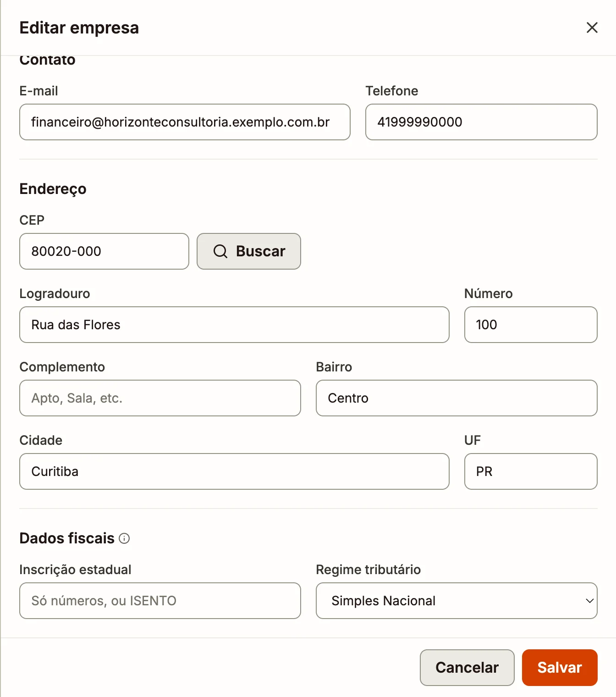Close the Editar empresa dialog
Viewport: 616px width, 697px height.
pos(592,28)
